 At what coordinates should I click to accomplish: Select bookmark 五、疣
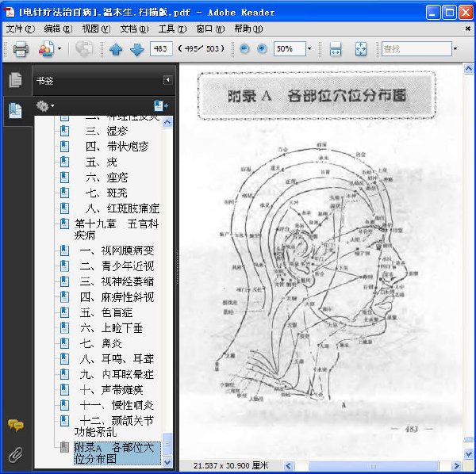pyautogui.click(x=101, y=162)
